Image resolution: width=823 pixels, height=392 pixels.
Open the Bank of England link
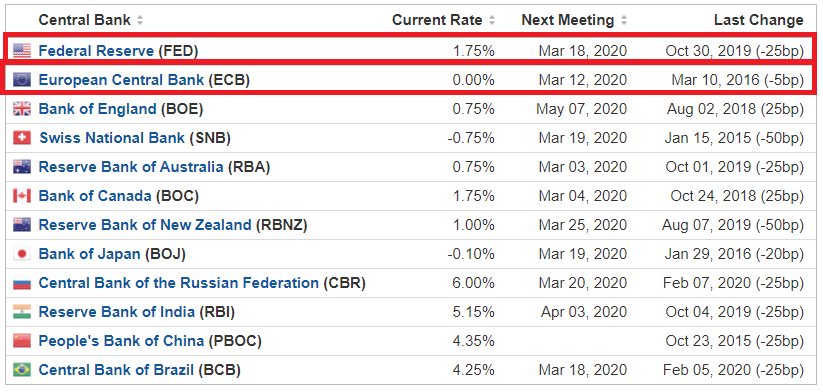coord(98,109)
